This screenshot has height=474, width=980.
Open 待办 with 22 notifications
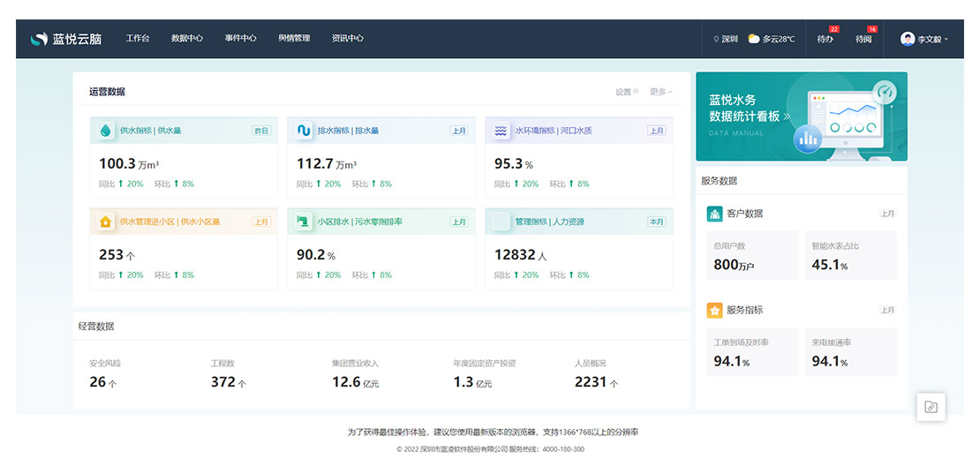coord(825,39)
